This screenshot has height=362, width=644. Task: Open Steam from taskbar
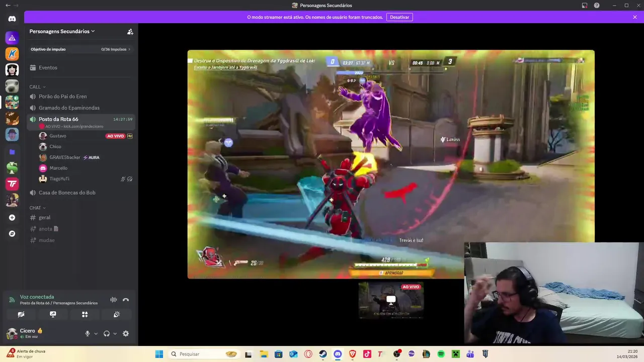pyautogui.click(x=323, y=354)
